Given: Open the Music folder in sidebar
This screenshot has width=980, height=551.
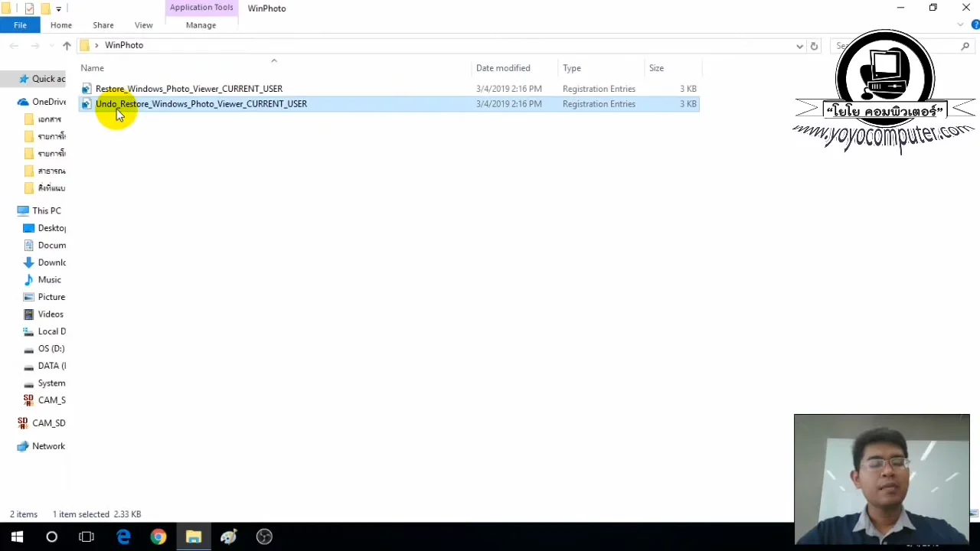Looking at the screenshot, I should [x=49, y=279].
